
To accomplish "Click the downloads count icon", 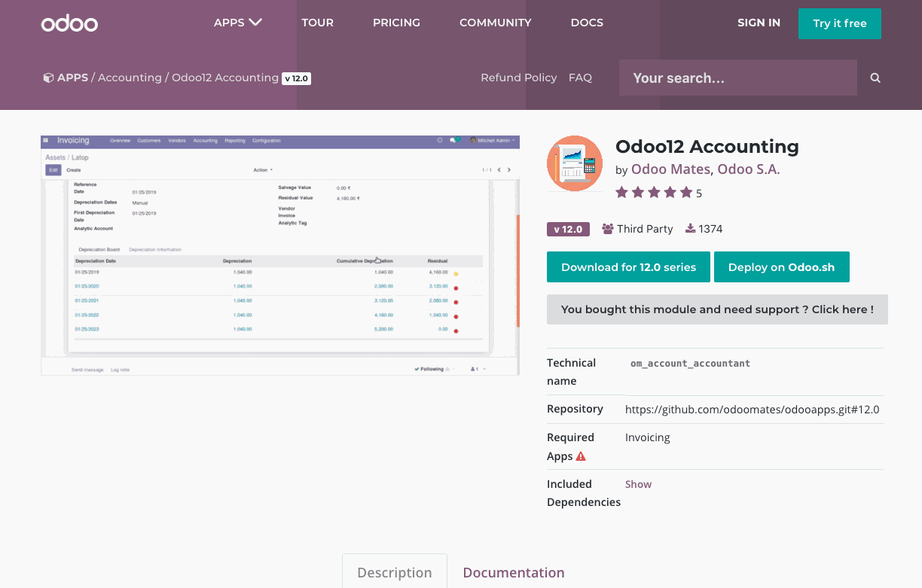I will (690, 229).
